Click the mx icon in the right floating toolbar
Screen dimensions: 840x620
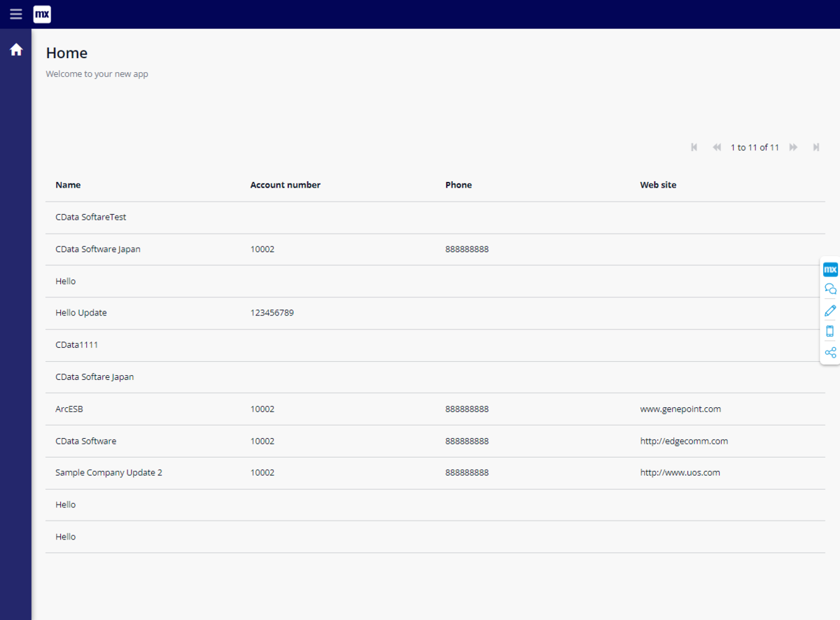coord(830,269)
